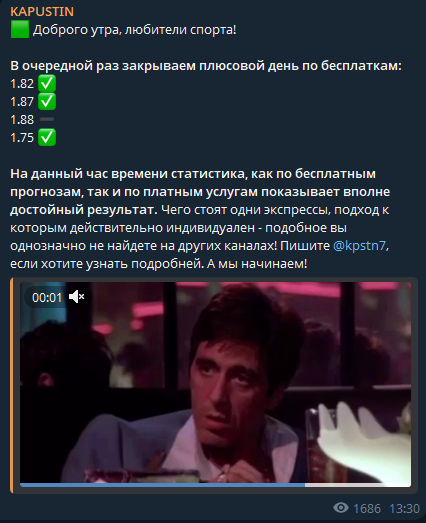
Task: Click the greeting "Доброго утра, любители спорта!"
Action: coord(134,30)
